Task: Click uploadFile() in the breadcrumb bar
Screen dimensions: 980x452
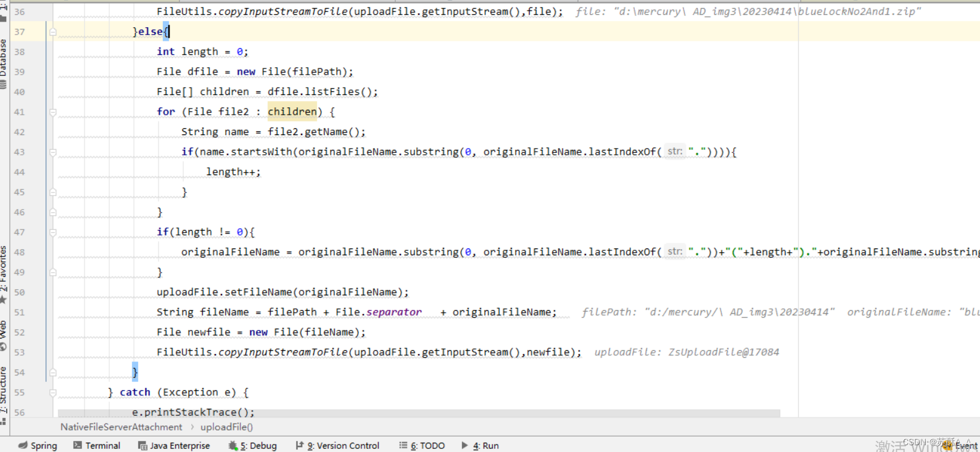Action: 226,427
